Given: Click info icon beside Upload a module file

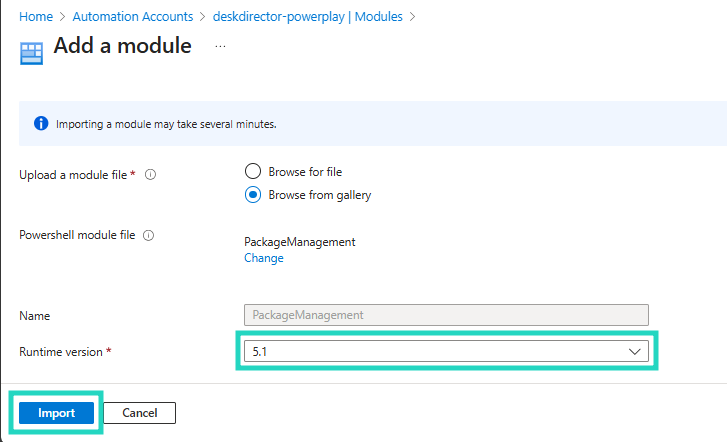Looking at the screenshot, I should 151,175.
